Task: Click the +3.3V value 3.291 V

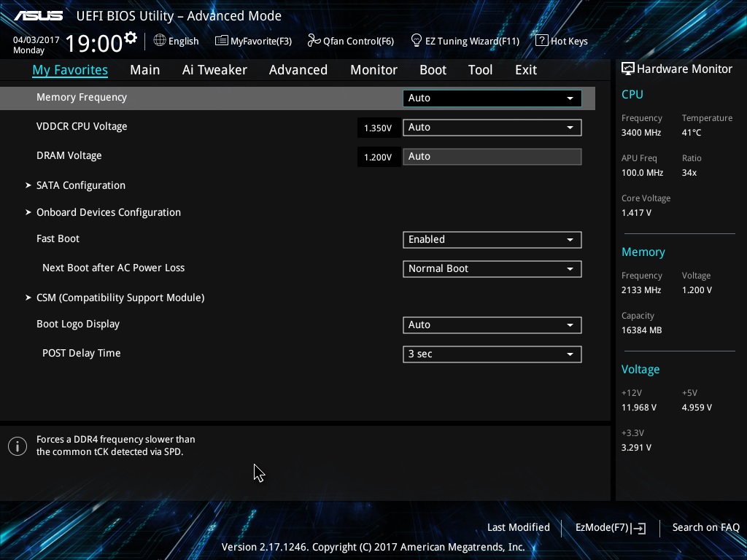Action: point(636,448)
